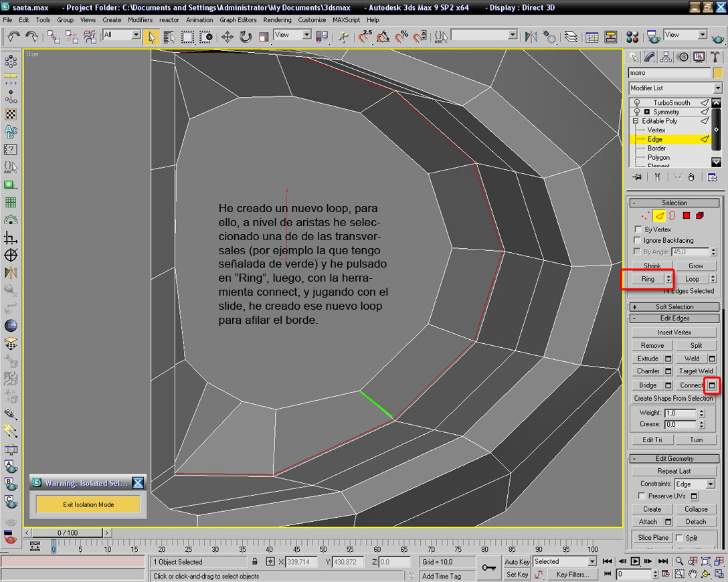Toggle Percent Snap in toolbar
This screenshot has height=582, width=728.
pyautogui.click(x=401, y=37)
